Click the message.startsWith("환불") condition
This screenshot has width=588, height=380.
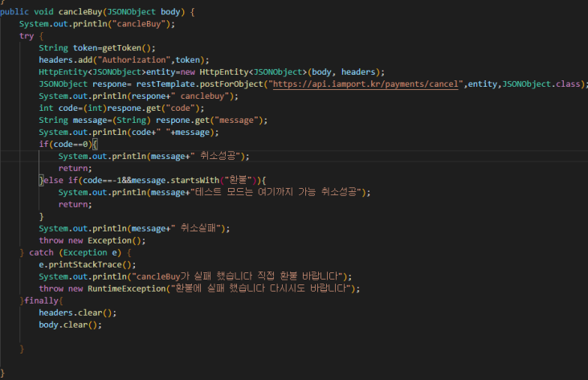(x=195, y=180)
